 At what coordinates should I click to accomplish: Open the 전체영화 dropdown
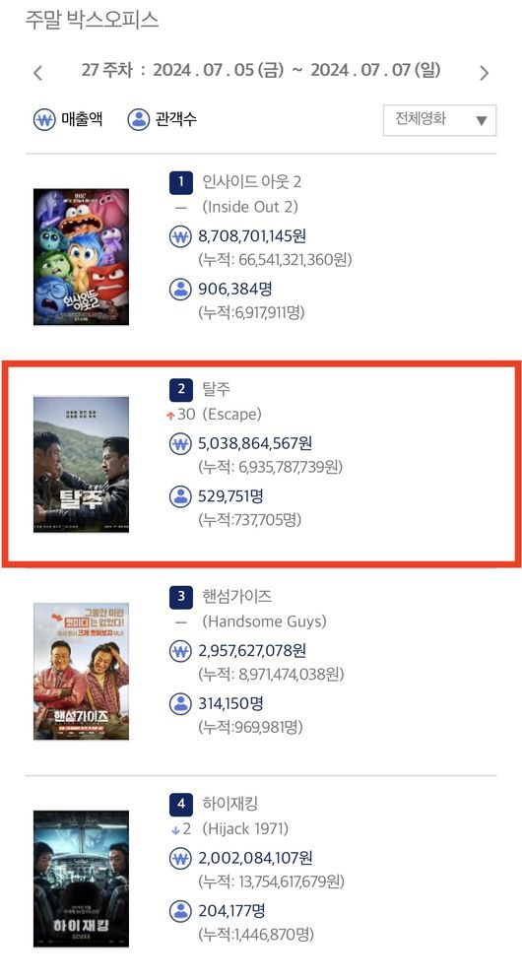point(439,120)
